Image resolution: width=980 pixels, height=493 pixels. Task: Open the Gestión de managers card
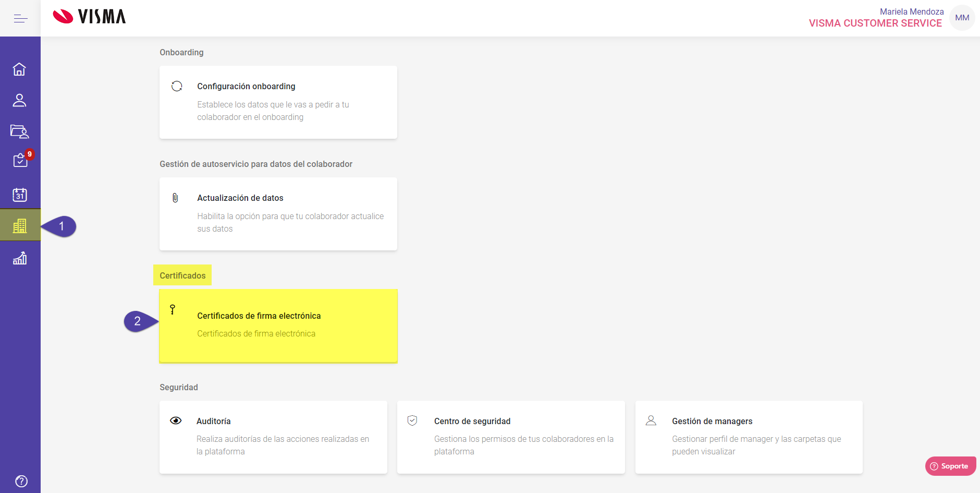pos(749,437)
